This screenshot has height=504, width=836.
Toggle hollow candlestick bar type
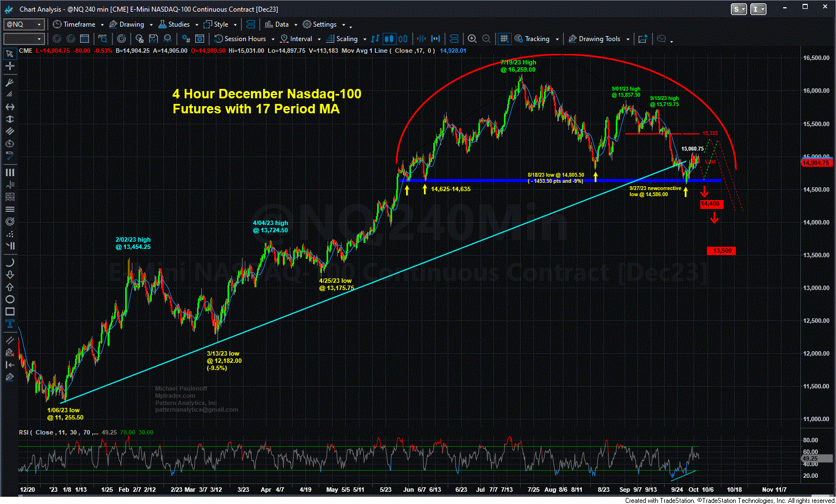403,39
